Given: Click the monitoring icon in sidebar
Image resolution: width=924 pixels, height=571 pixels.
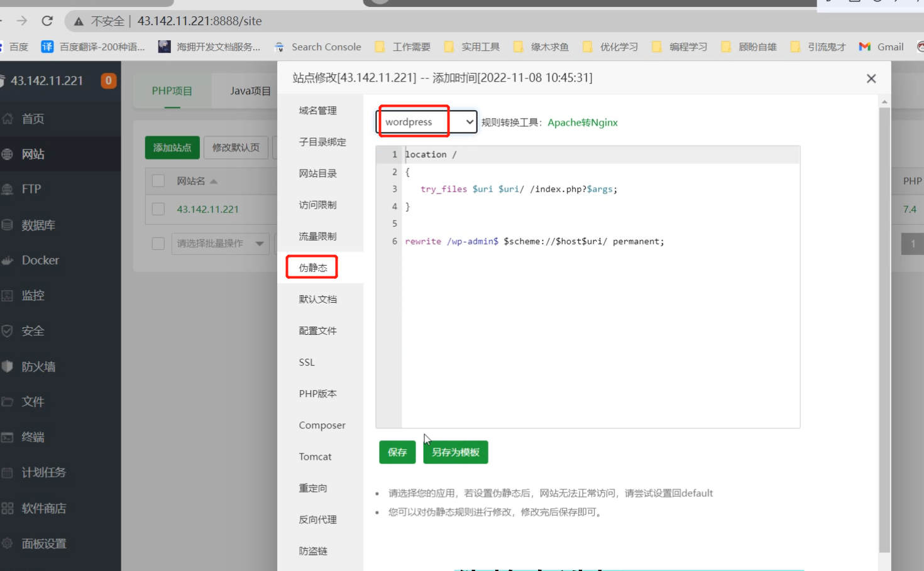Looking at the screenshot, I should coord(8,295).
